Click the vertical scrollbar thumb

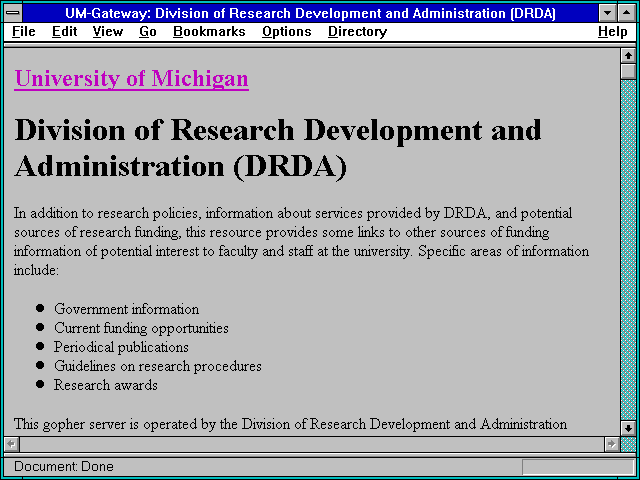click(x=628, y=71)
